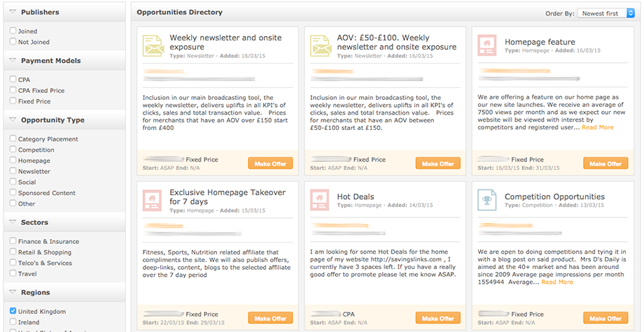Click envelope icon on AOV £50-£100 card

pos(320,45)
